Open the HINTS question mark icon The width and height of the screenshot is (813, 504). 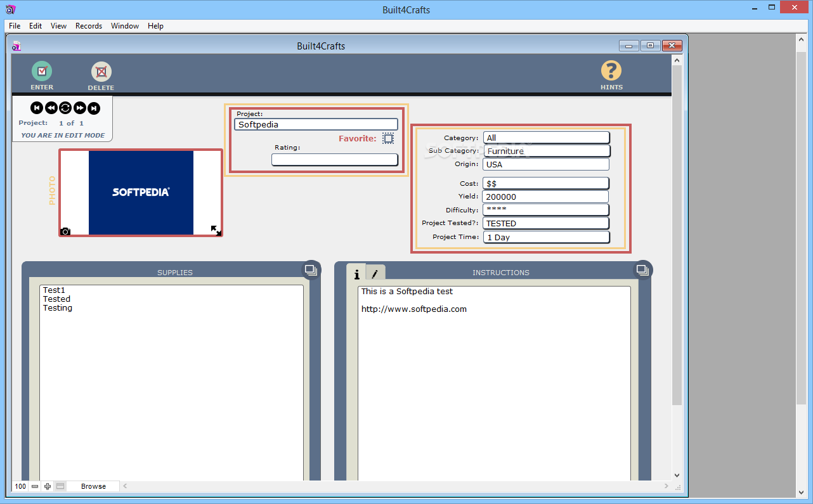pos(611,70)
